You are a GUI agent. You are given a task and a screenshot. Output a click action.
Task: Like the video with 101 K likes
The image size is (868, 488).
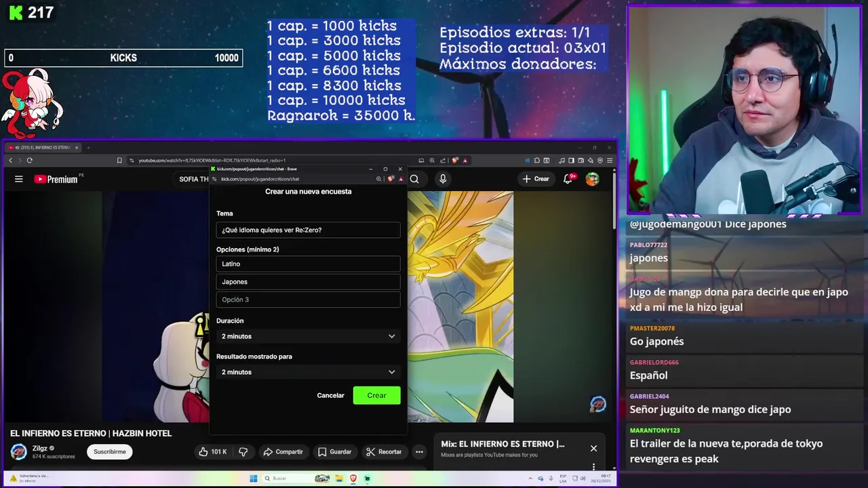click(x=213, y=452)
